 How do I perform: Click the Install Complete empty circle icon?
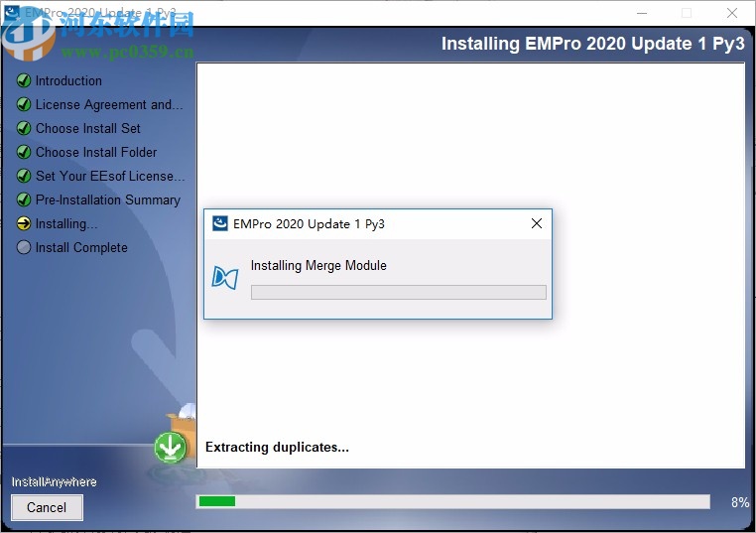[x=24, y=247]
